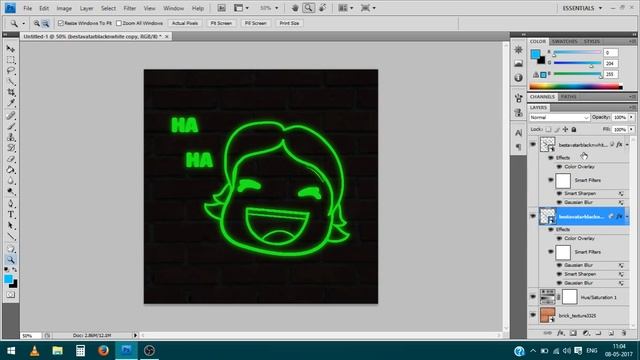Viewport: 640px width, 360px height.
Task: Switch to the Styles tab
Action: pos(591,42)
